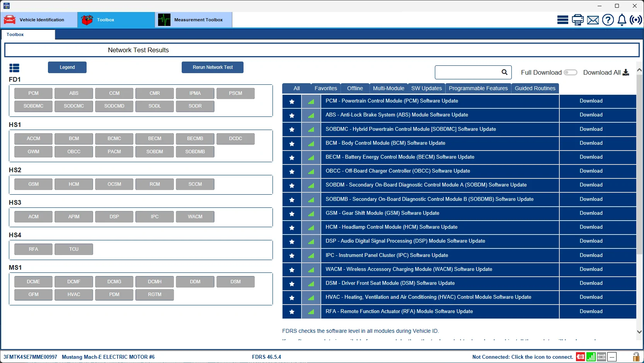Select the Offline filter tab
Screen dimensions: 644x363
(355, 88)
